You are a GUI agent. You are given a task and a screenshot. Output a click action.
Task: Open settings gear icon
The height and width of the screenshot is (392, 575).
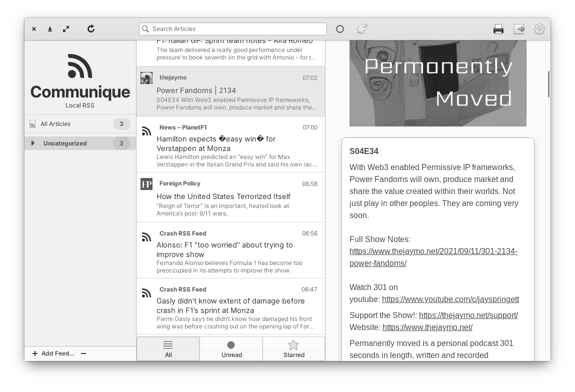coord(539,29)
